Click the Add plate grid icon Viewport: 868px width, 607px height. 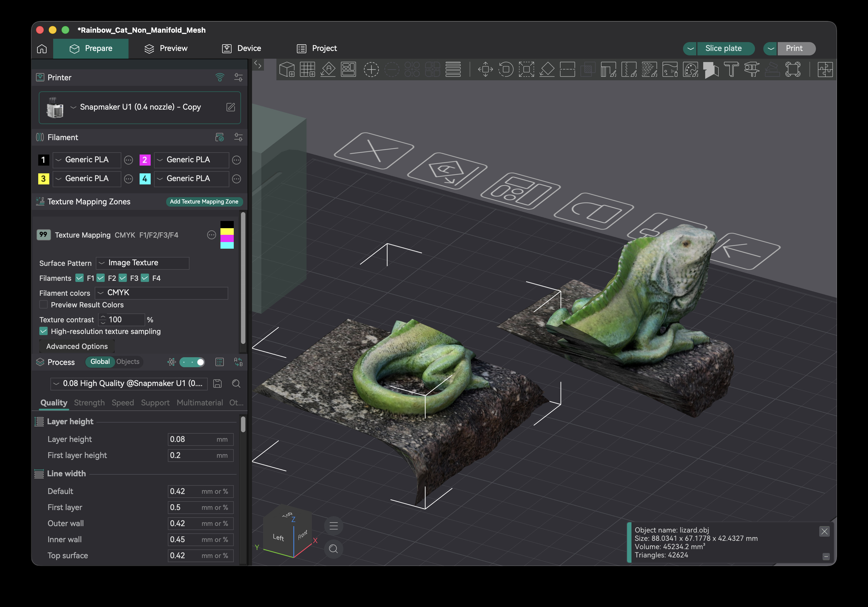[307, 70]
